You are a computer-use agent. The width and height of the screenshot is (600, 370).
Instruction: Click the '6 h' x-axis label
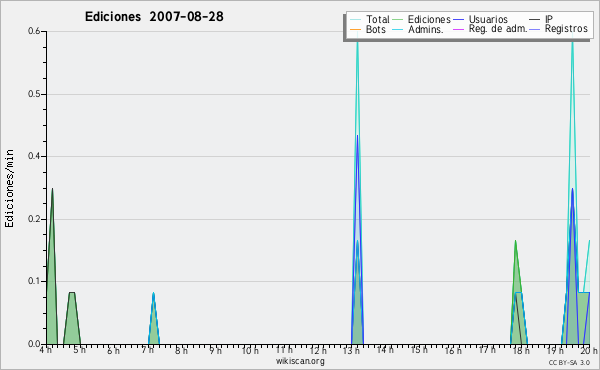click(x=113, y=350)
